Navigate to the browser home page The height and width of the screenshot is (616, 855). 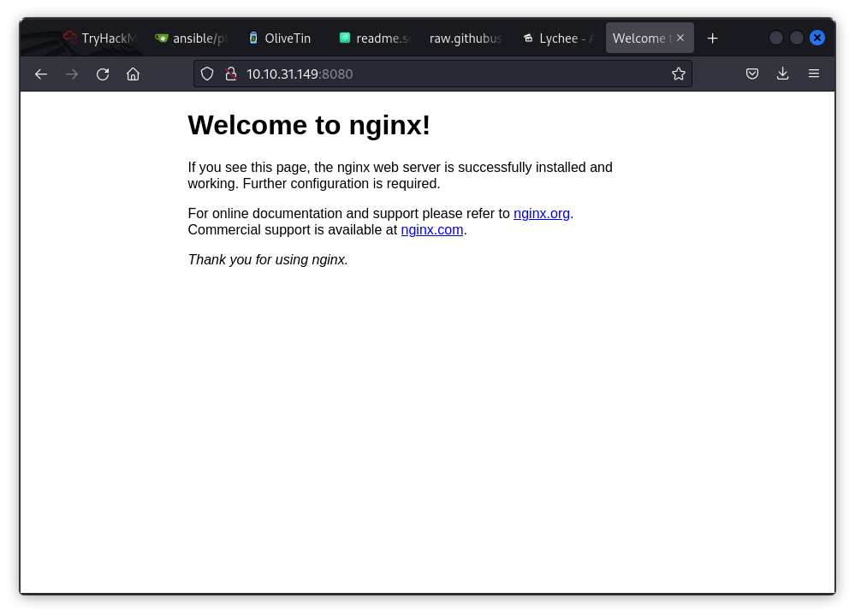click(x=133, y=74)
